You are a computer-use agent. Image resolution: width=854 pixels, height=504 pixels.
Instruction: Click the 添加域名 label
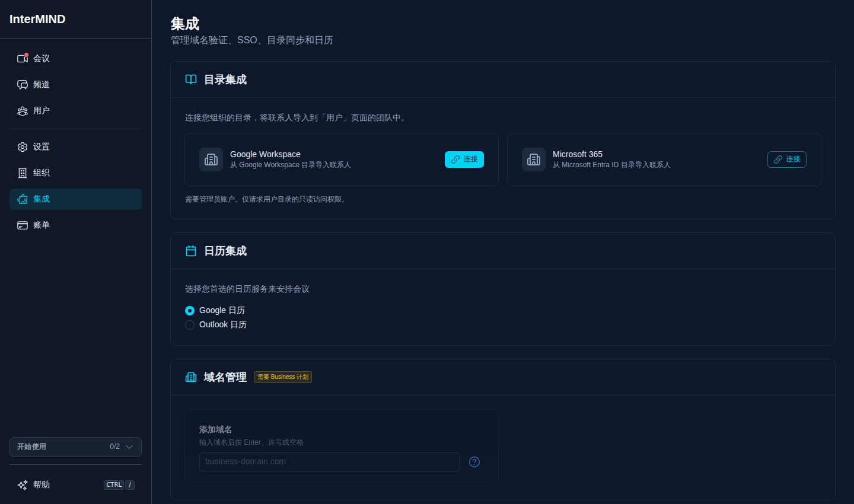pyautogui.click(x=216, y=429)
